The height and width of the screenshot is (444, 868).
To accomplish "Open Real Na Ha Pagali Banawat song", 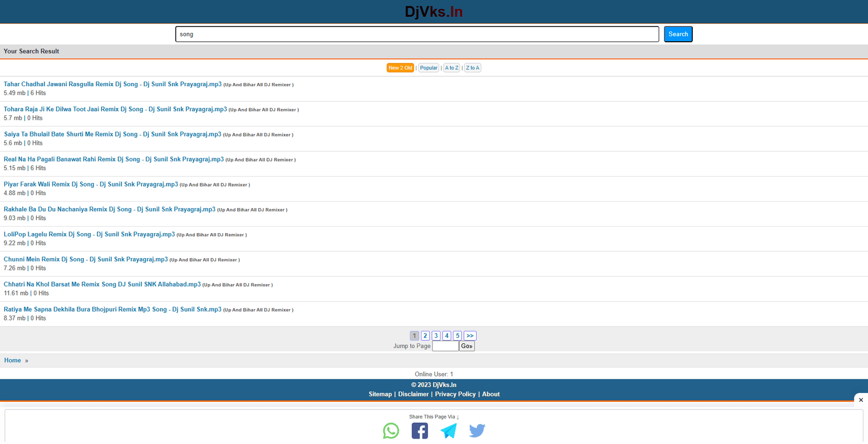I will tap(114, 159).
